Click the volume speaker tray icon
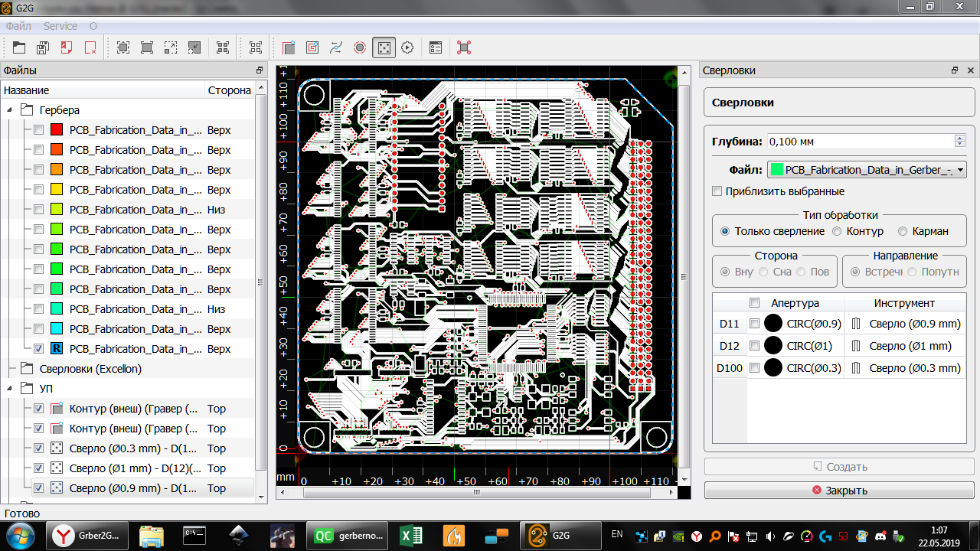980x551 pixels. pyautogui.click(x=769, y=536)
